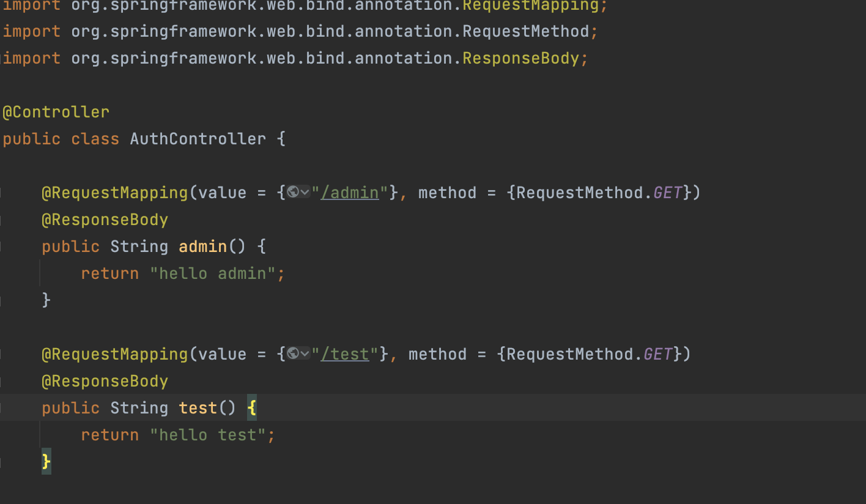Viewport: 866px width, 504px height.
Task: Click the globe icon before "/test"
Action: pyautogui.click(x=293, y=354)
